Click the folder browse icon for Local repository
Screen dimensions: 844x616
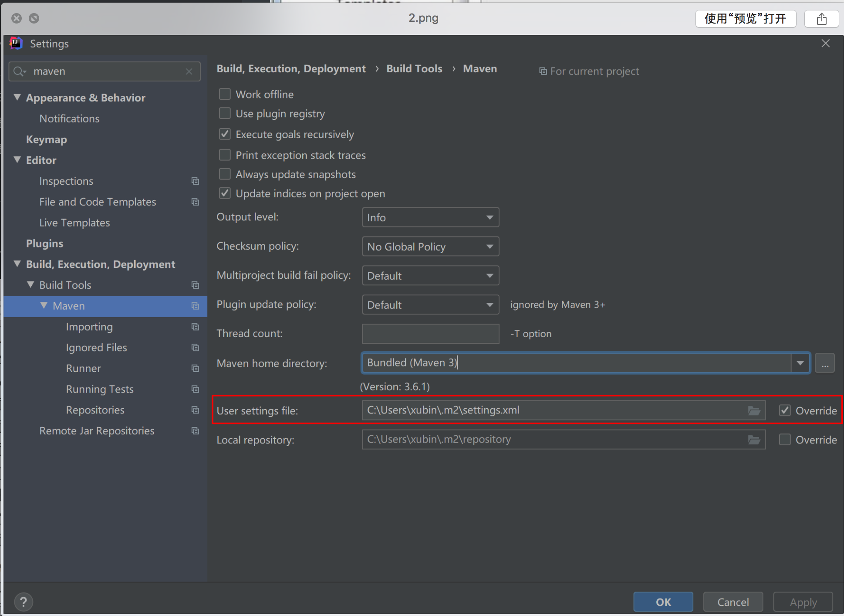click(754, 440)
